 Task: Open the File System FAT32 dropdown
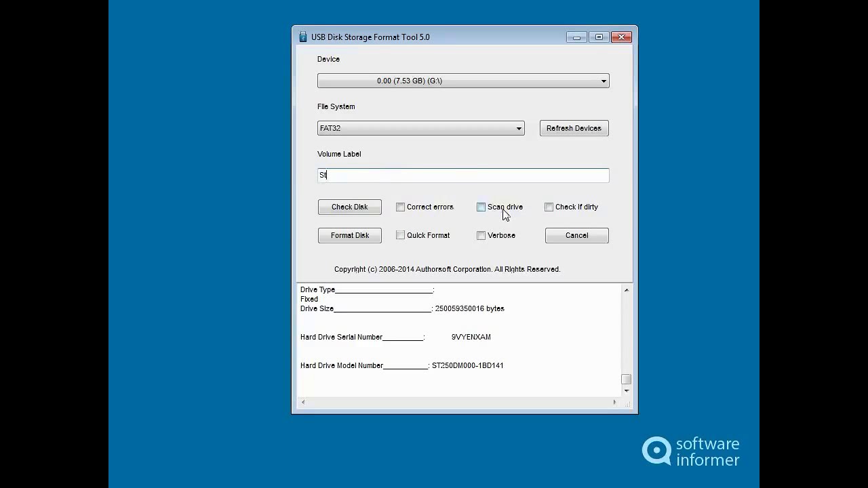tap(421, 128)
